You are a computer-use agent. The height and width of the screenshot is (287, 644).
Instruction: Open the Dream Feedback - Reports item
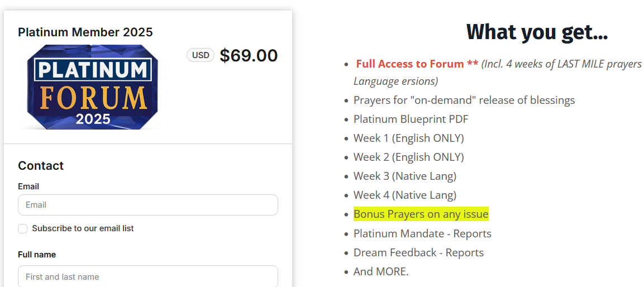418,252
